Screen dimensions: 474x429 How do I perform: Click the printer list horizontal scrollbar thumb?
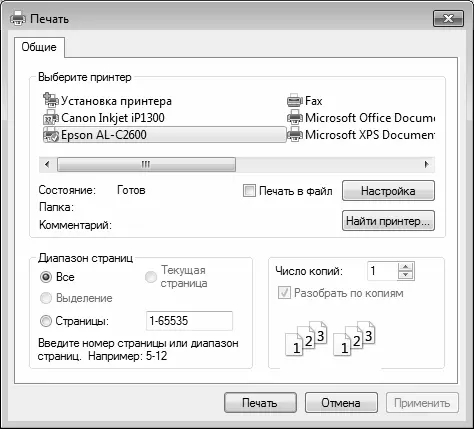(146, 164)
